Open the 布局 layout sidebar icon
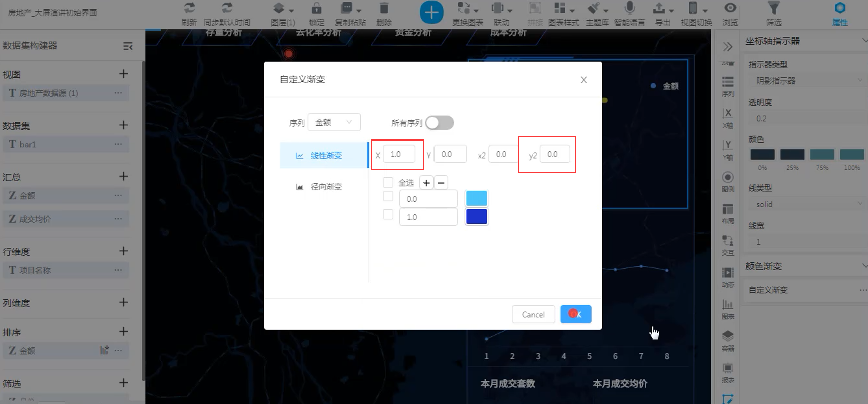 click(728, 209)
